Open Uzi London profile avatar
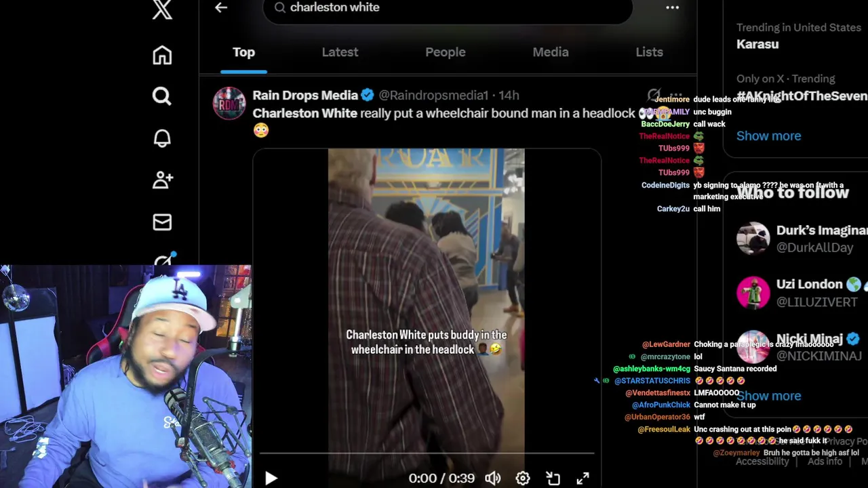The width and height of the screenshot is (868, 488). pyautogui.click(x=753, y=293)
